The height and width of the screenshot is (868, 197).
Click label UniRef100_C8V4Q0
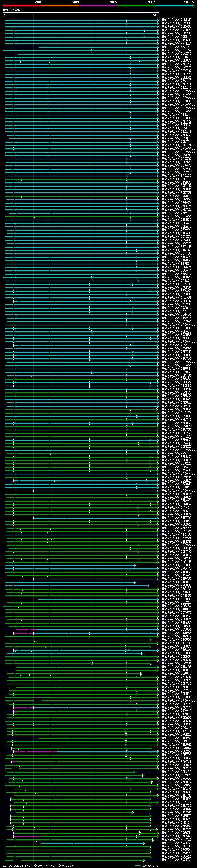(x=177, y=443)
